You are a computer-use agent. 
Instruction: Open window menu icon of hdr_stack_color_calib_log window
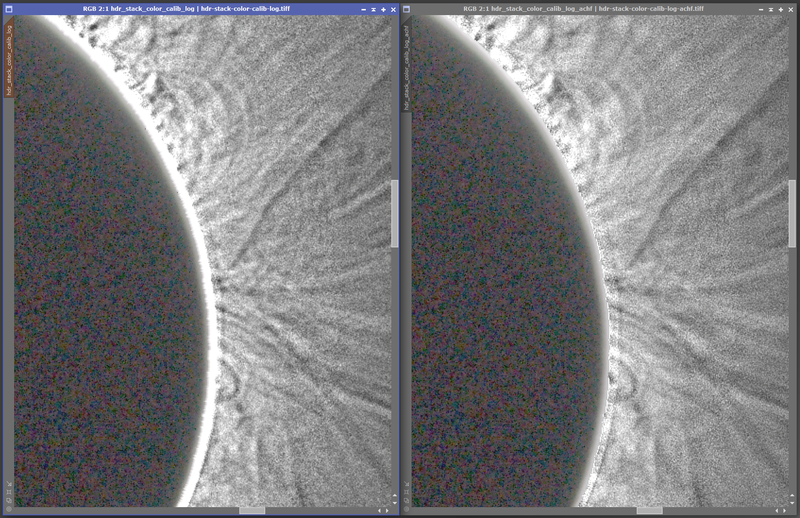point(9,9)
